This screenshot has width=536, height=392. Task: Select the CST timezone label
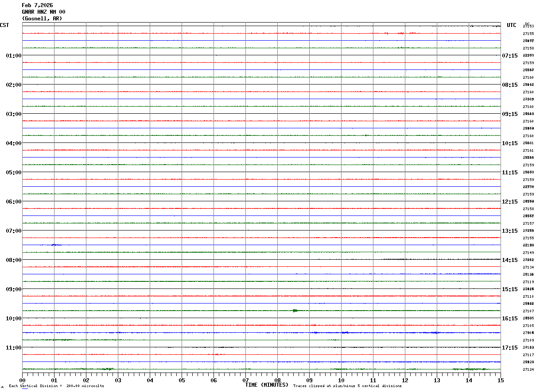point(4,25)
